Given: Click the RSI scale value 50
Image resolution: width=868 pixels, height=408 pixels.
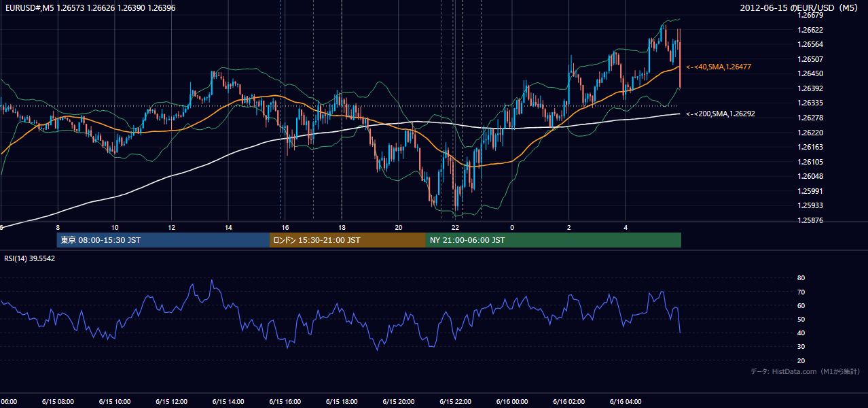Looking at the screenshot, I should click(x=801, y=319).
